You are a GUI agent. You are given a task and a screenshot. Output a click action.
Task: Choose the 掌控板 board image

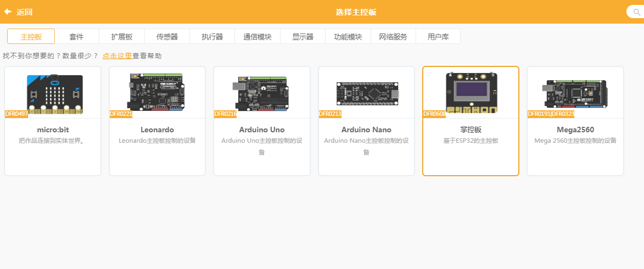(471, 93)
